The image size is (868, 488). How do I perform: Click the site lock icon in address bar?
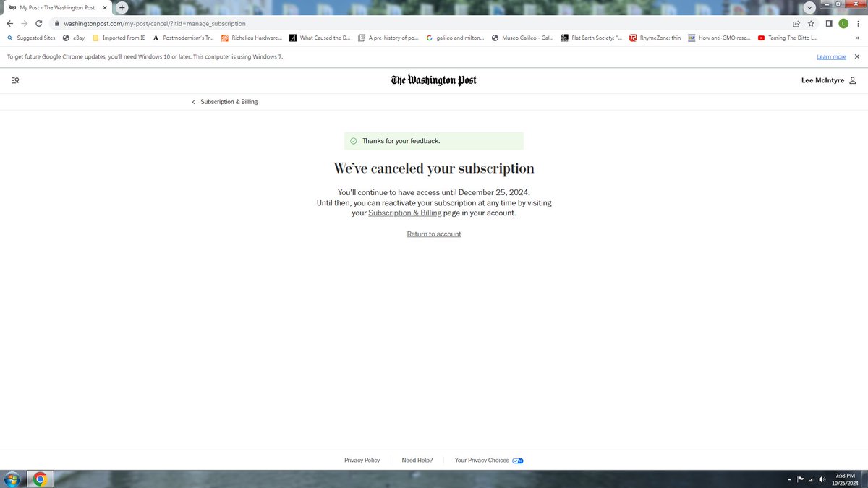tap(56, 23)
